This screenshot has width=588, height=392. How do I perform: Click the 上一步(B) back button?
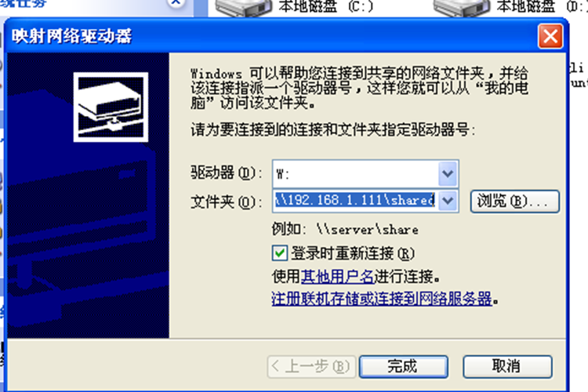pos(311,366)
